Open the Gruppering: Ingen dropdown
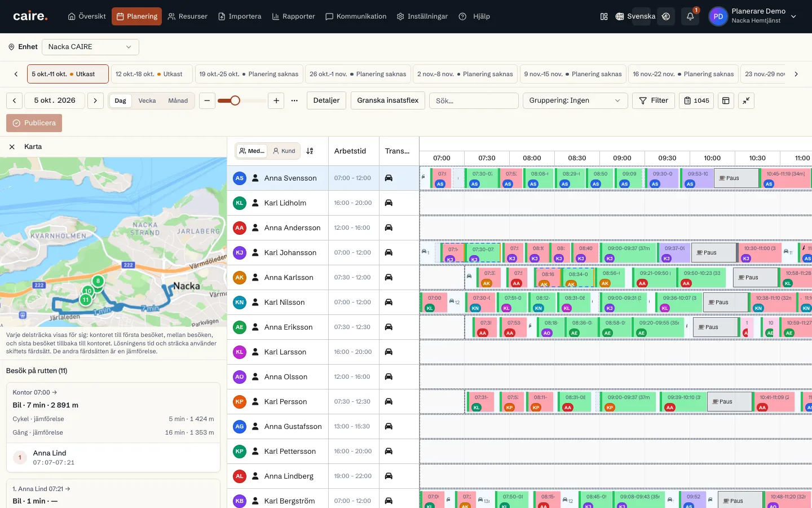This screenshot has height=508, width=812. pyautogui.click(x=575, y=100)
